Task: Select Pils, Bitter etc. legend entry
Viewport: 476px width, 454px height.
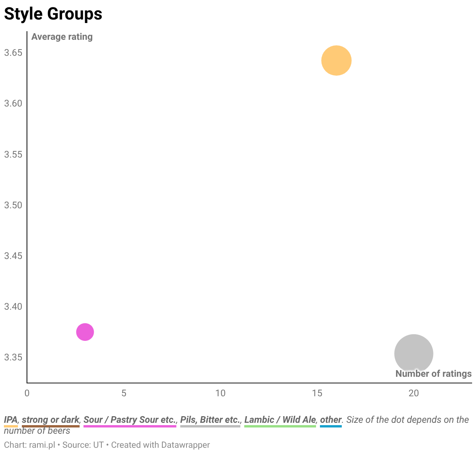Action: 210,420
